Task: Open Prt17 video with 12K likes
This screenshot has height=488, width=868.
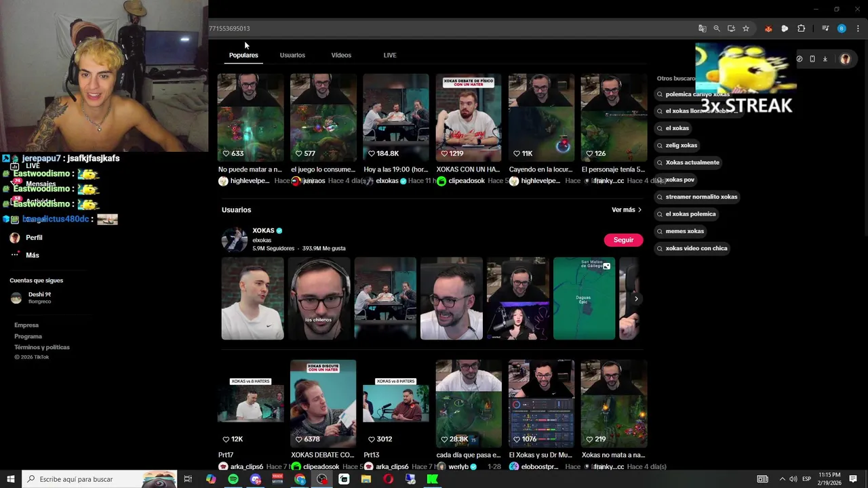Action: click(250, 403)
